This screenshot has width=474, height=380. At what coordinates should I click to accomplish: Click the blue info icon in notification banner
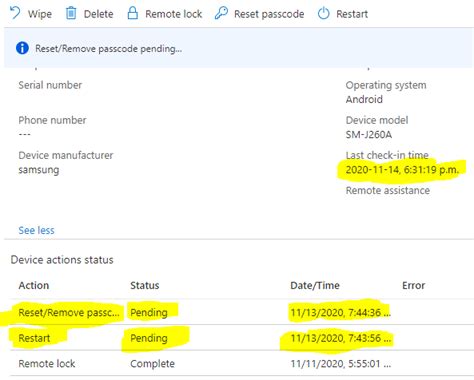point(22,48)
